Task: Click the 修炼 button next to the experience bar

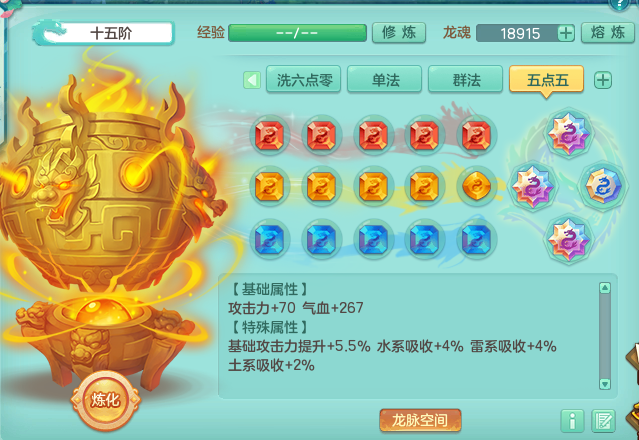Action: click(x=399, y=33)
